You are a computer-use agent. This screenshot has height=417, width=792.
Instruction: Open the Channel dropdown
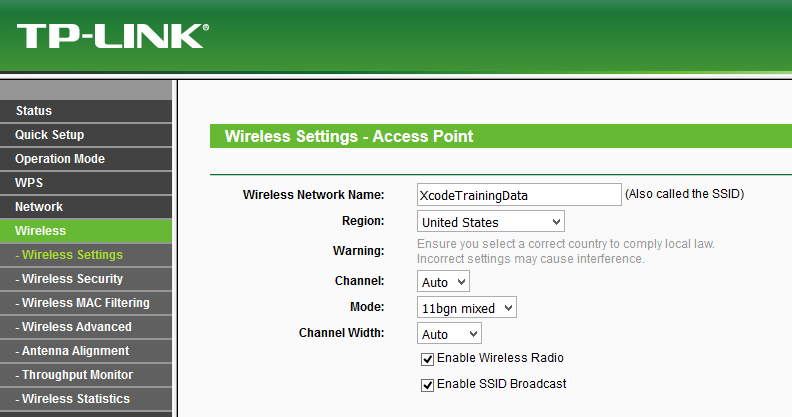(x=443, y=282)
